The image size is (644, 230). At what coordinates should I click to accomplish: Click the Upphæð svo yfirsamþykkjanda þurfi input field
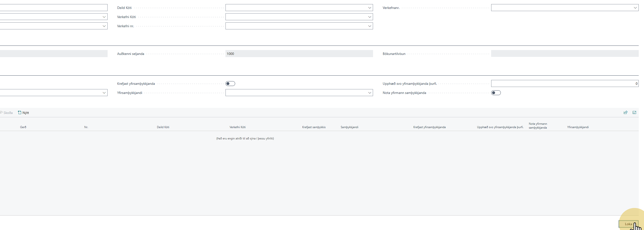pyautogui.click(x=565, y=84)
